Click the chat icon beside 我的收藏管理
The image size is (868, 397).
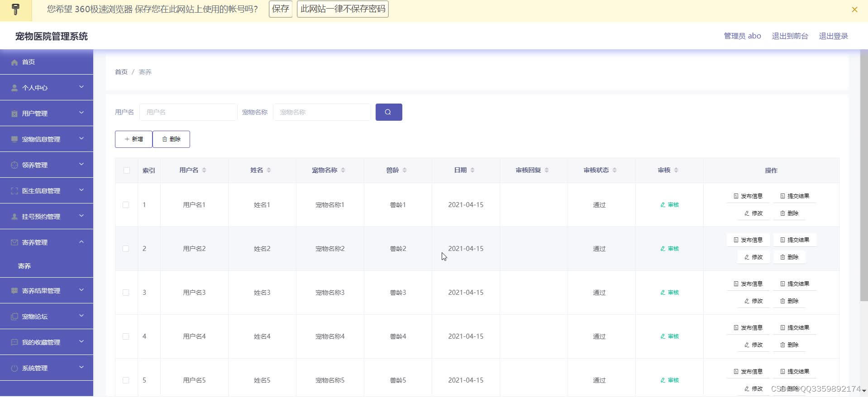14,342
